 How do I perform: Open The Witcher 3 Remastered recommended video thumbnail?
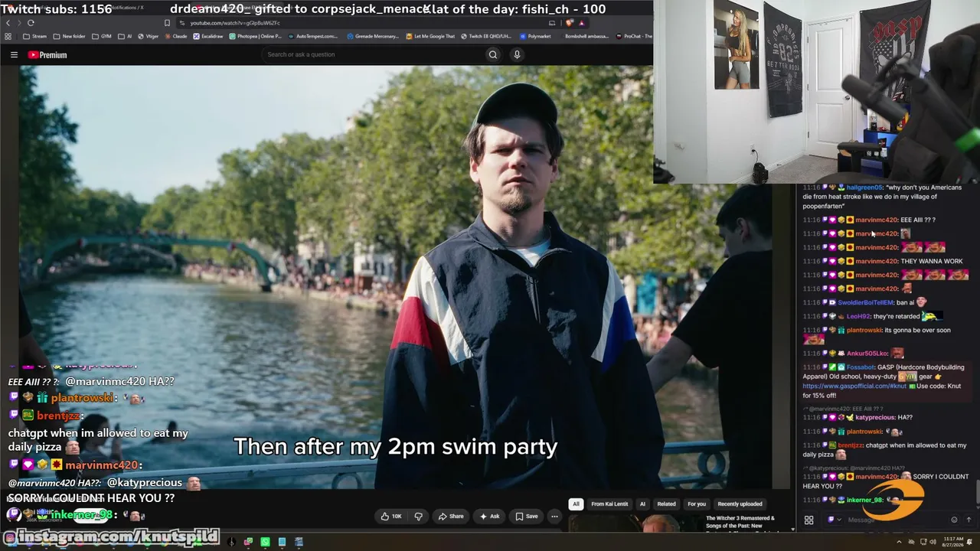pyautogui.click(x=634, y=524)
